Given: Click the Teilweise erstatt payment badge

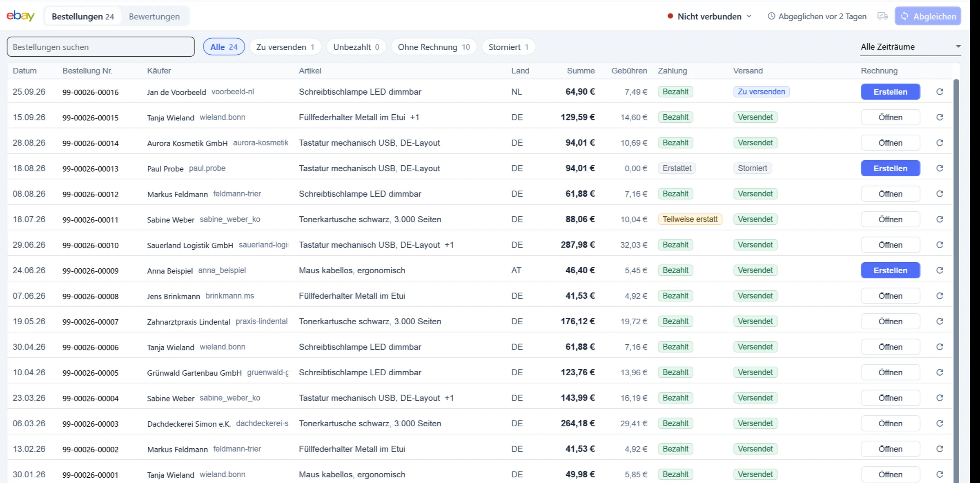Looking at the screenshot, I should (690, 219).
